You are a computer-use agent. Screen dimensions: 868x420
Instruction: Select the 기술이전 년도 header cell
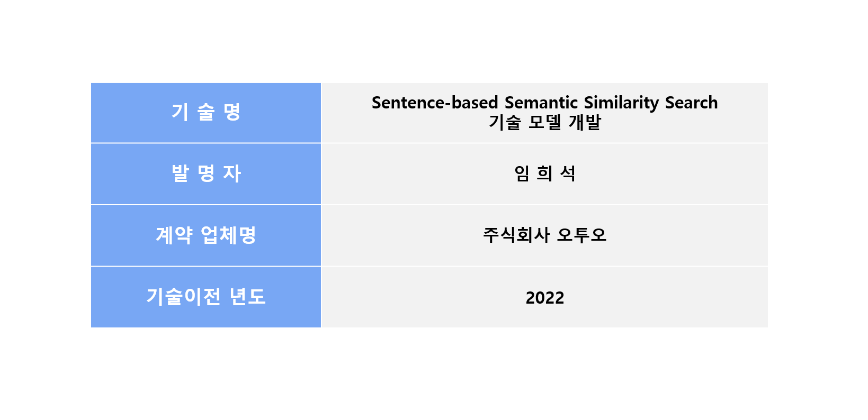[x=205, y=297]
